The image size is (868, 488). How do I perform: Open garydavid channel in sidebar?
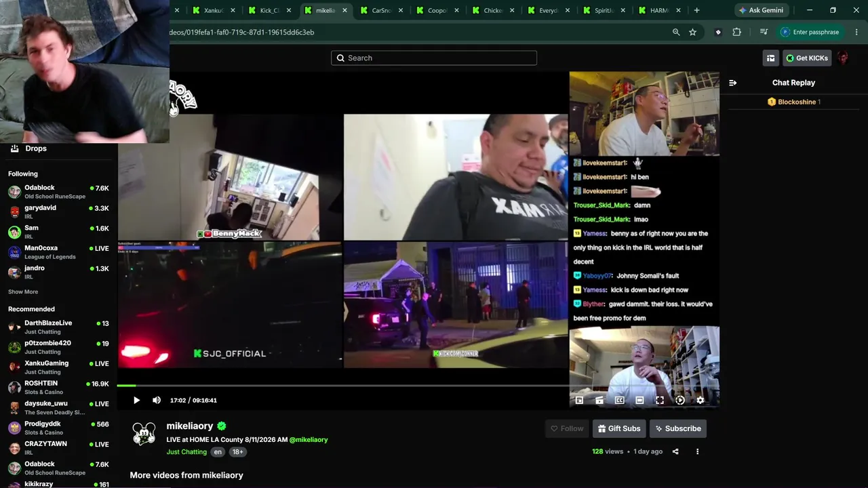59,212
